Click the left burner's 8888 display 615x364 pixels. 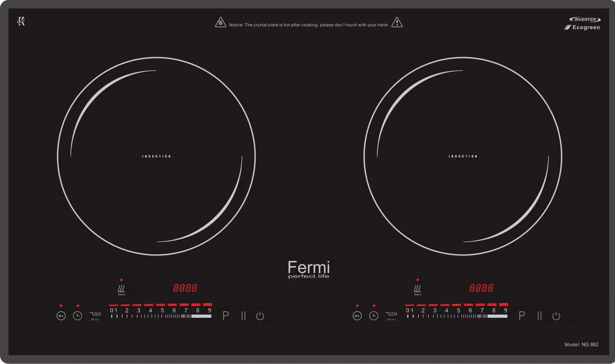[x=185, y=288]
